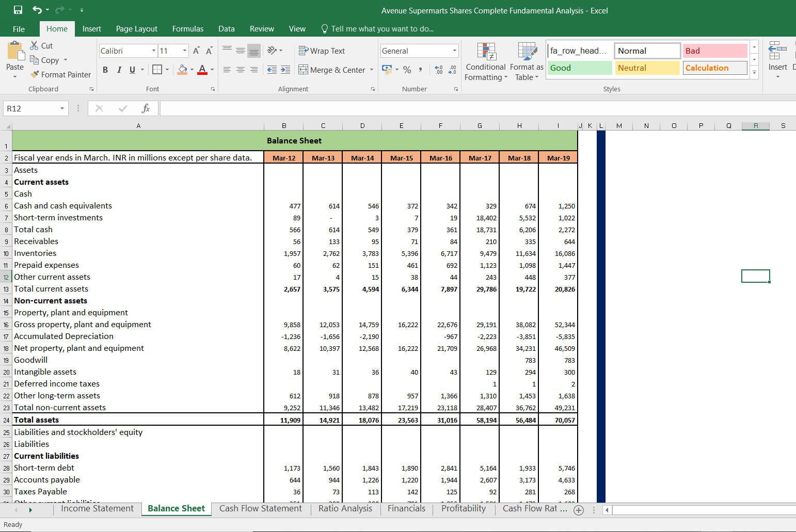Toggle Bold formatting
796x532 pixels.
(x=105, y=70)
